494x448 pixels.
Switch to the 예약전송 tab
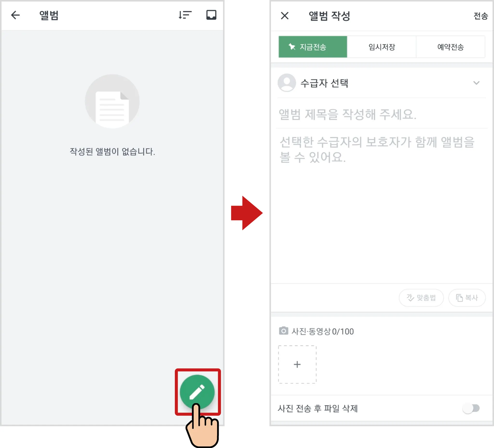(450, 47)
